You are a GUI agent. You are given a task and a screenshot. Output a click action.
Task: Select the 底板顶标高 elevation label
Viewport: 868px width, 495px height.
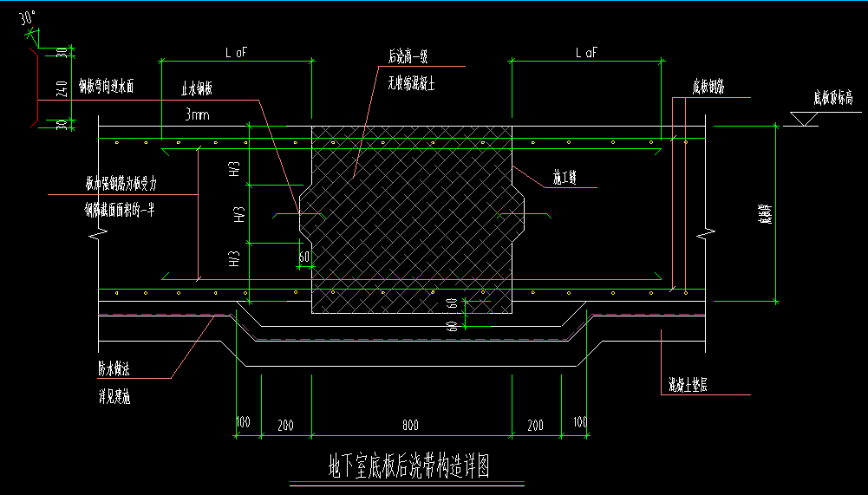[833, 98]
